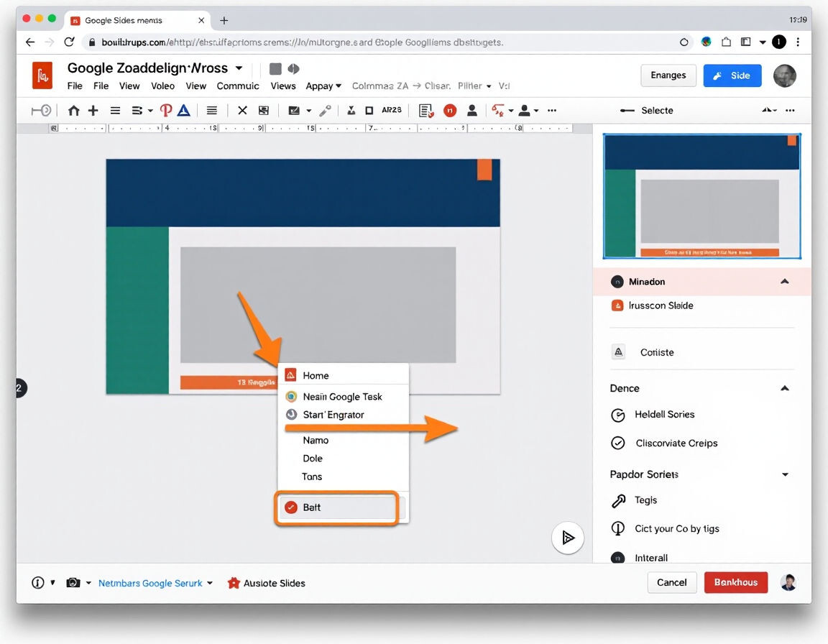This screenshot has width=828, height=644.
Task: Select Home in the context menu
Action: coord(344,375)
